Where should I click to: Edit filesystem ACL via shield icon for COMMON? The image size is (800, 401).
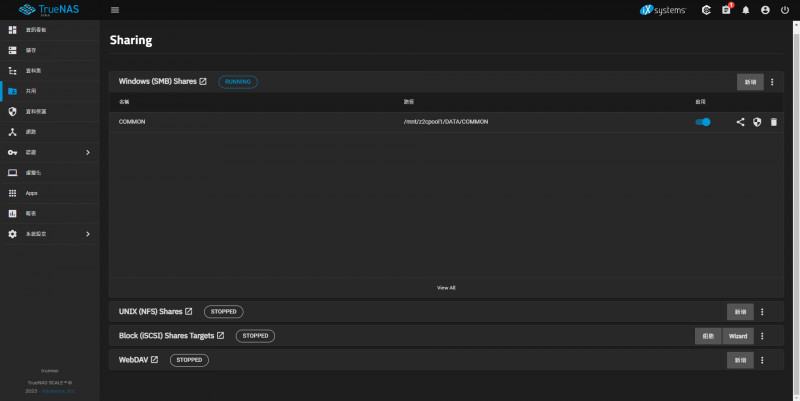point(757,122)
